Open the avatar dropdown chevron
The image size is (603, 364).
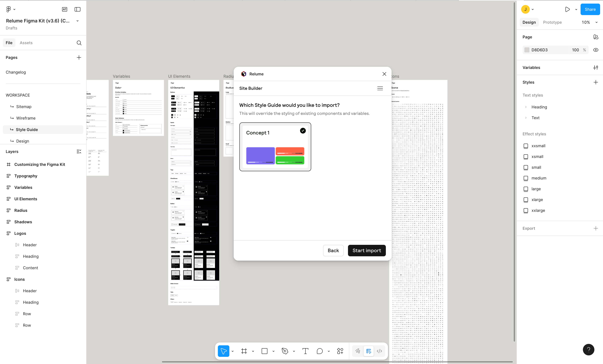tap(532, 9)
